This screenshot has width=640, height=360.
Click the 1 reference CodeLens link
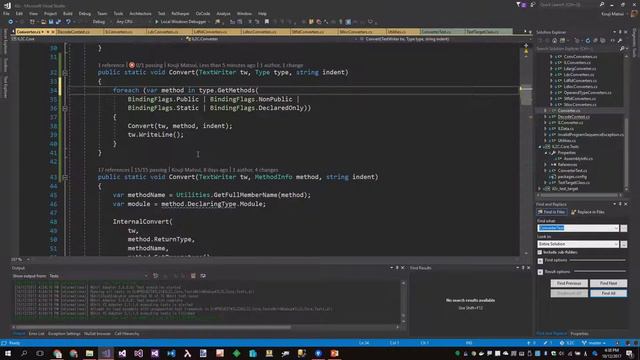click(x=111, y=65)
